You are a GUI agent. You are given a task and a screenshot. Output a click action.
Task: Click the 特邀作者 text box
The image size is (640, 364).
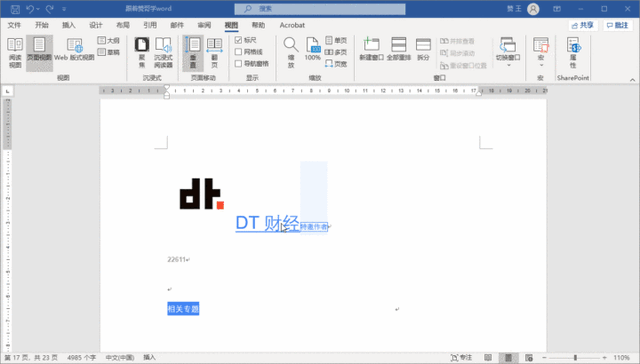pos(314,227)
